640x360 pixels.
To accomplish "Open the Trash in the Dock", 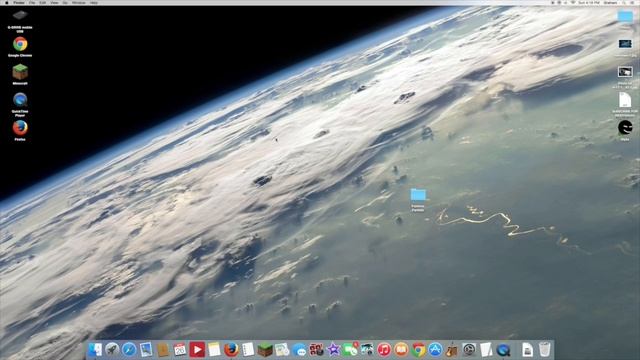I will [x=544, y=350].
